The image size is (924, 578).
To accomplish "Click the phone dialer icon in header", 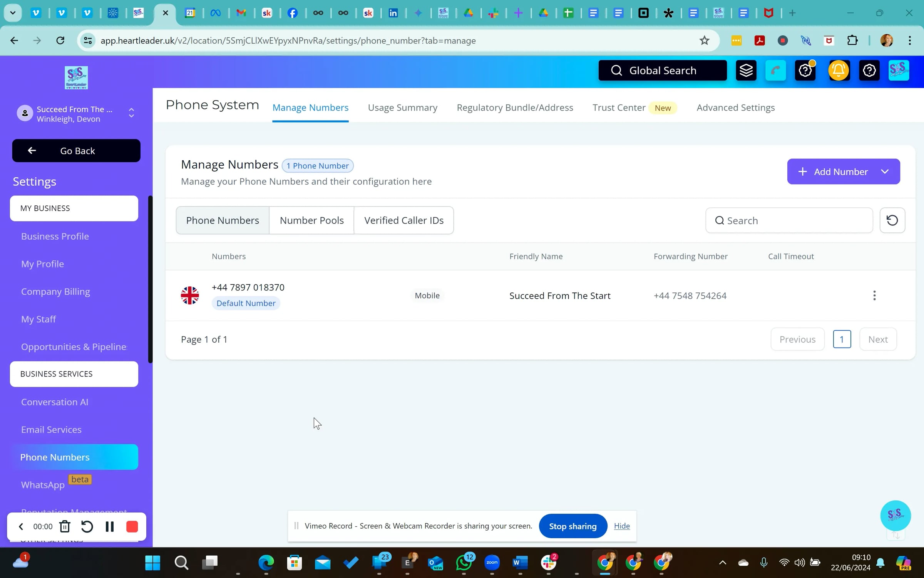I will pos(775,71).
